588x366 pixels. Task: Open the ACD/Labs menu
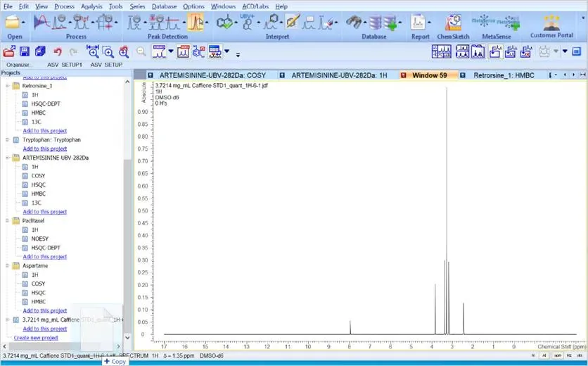click(255, 6)
